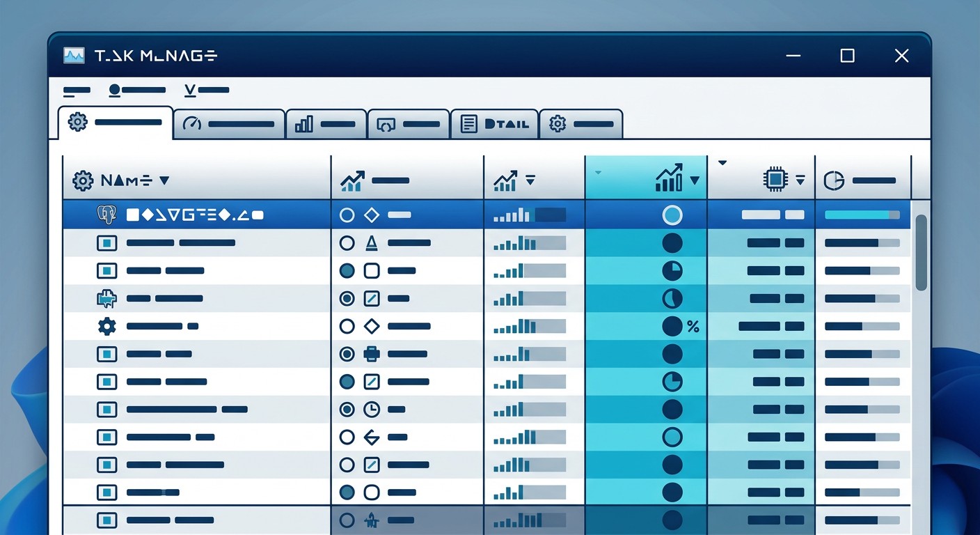Select the radio button beside the triangle icon

(x=347, y=243)
